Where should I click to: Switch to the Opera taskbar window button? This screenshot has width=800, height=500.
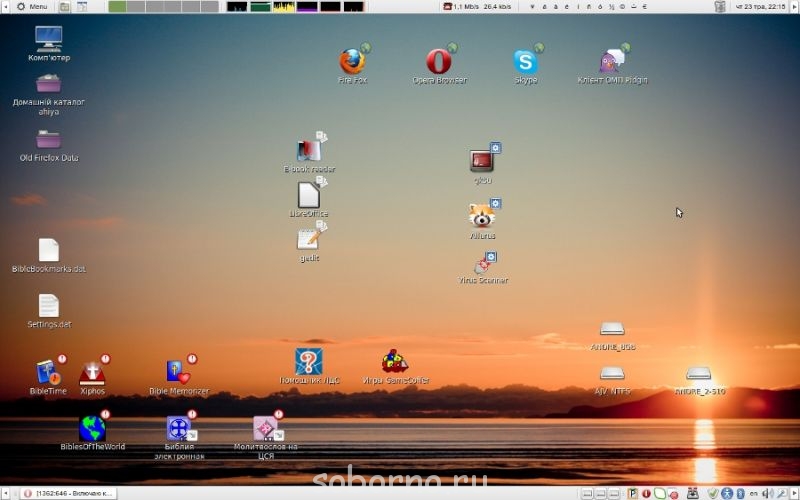[x=68, y=493]
